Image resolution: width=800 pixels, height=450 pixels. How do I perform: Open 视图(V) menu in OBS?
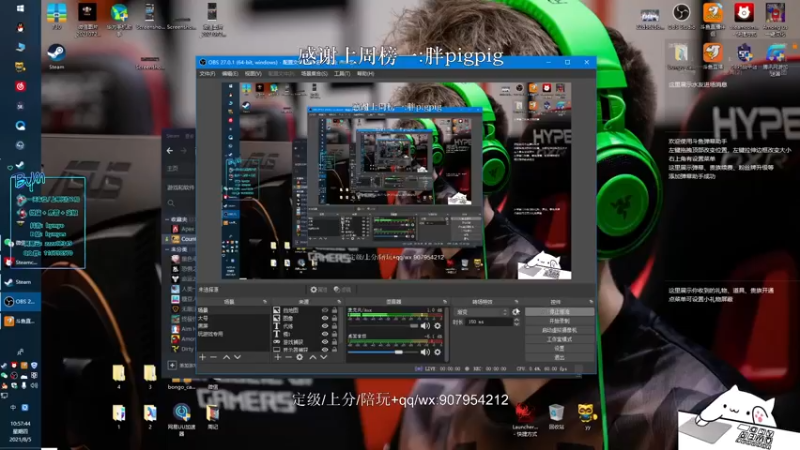point(253,74)
